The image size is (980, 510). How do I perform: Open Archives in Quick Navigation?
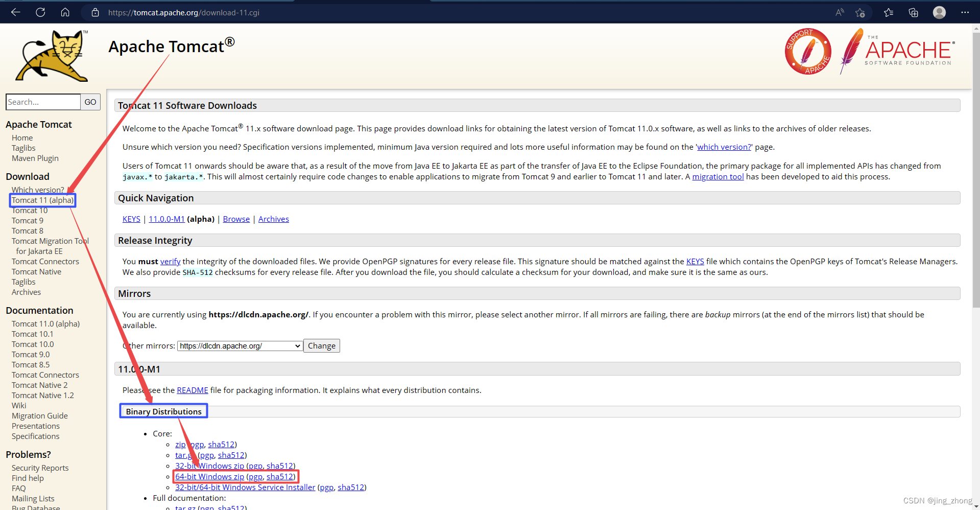(x=274, y=219)
